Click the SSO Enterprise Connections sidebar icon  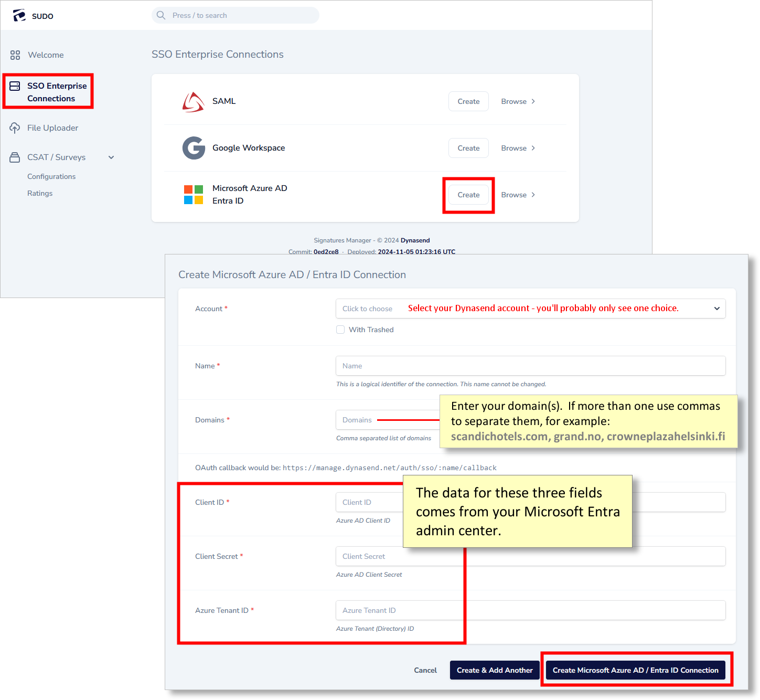[15, 86]
